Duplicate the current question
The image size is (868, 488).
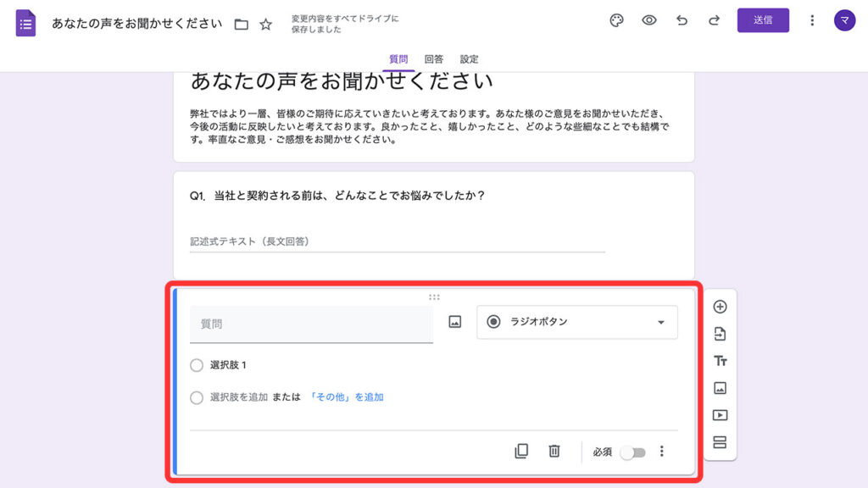pos(521,451)
